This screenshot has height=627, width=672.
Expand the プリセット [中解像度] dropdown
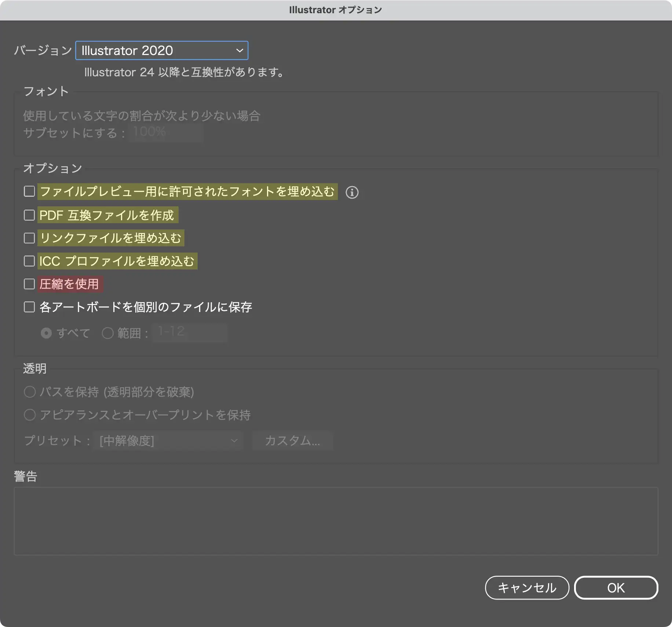168,441
